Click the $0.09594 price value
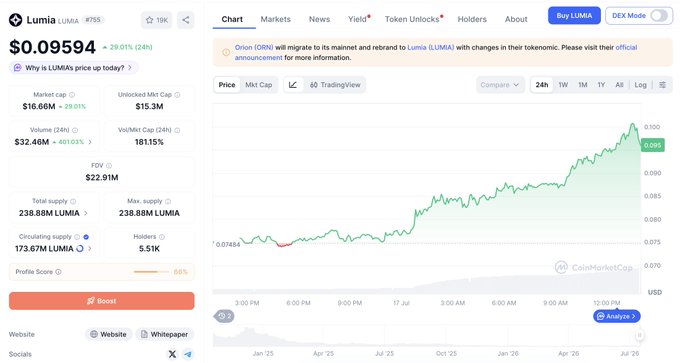The width and height of the screenshot is (680, 363). [x=52, y=47]
